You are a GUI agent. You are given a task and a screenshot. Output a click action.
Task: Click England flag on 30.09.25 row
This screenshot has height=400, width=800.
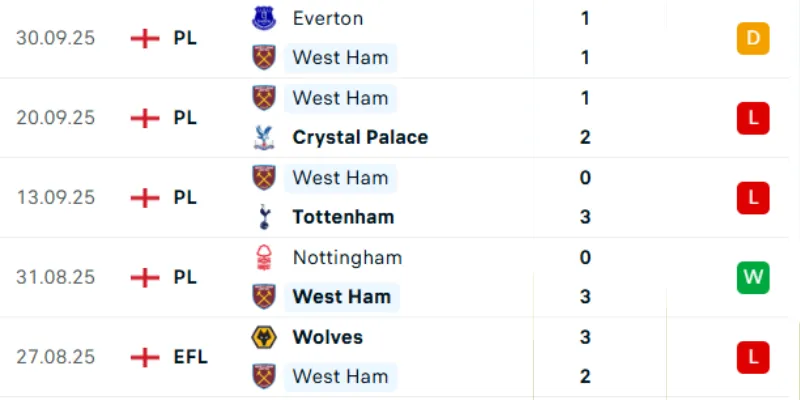[145, 38]
